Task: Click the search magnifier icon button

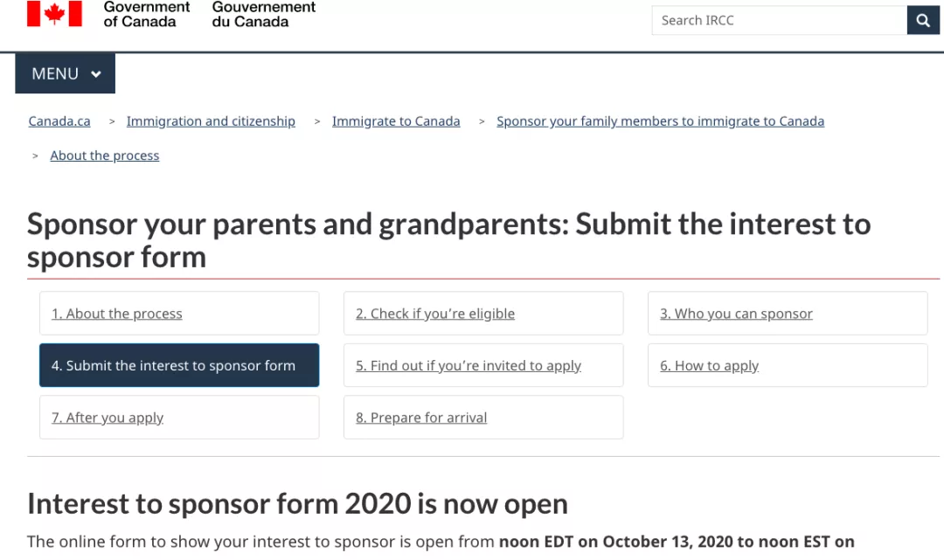Action: click(x=923, y=20)
